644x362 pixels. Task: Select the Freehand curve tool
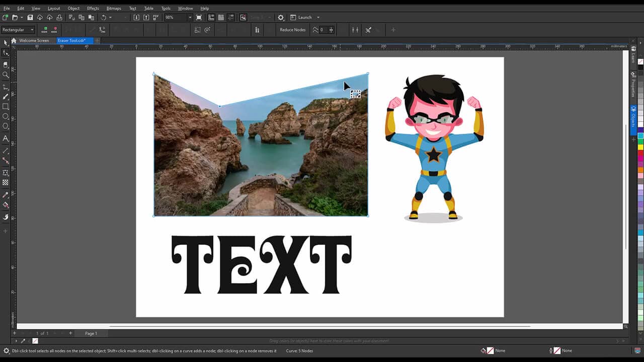click(6, 86)
